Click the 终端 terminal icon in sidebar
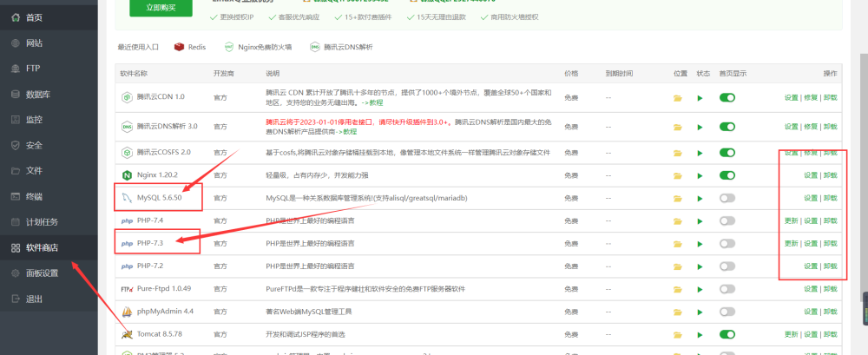 [x=16, y=197]
